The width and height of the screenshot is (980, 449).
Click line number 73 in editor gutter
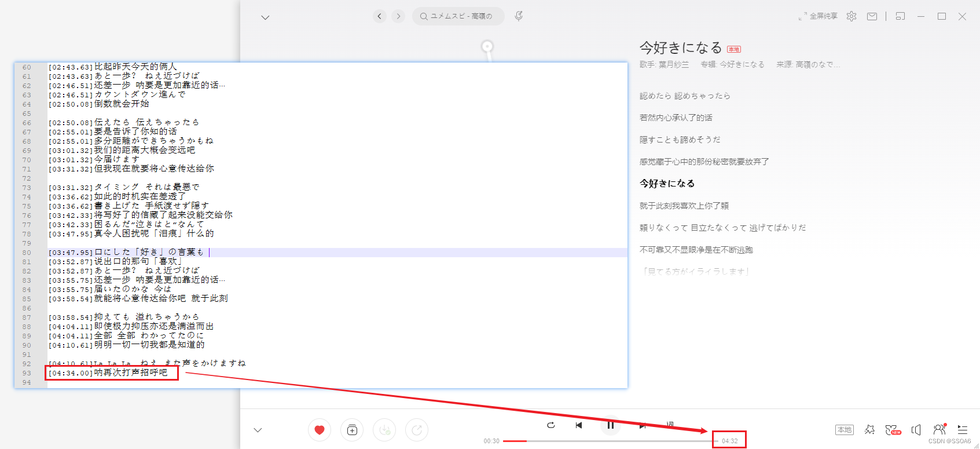pos(27,188)
